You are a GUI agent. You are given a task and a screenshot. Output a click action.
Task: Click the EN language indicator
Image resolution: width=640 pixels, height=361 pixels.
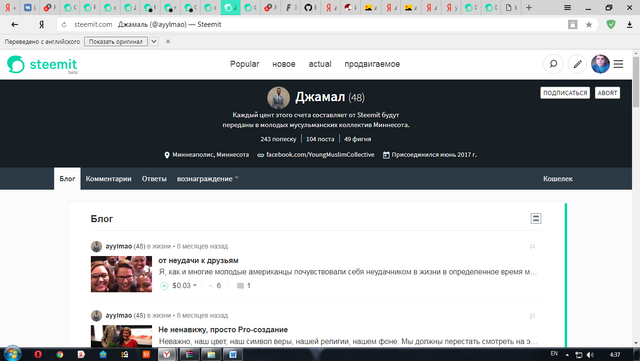(x=554, y=354)
